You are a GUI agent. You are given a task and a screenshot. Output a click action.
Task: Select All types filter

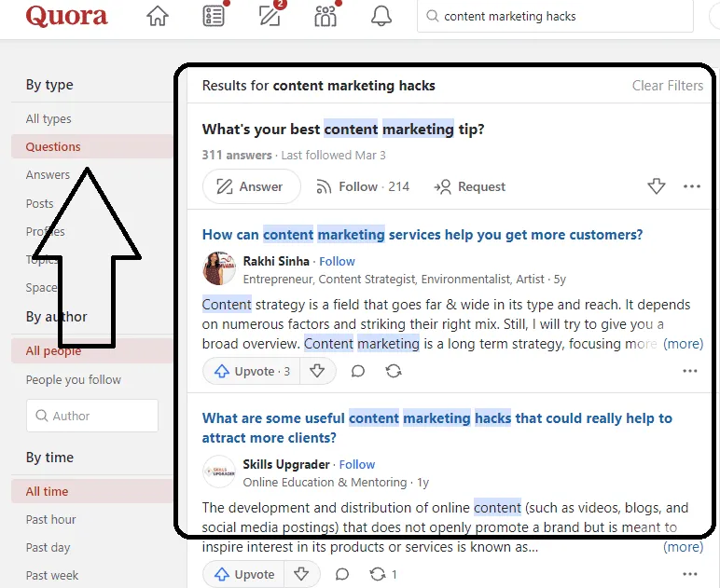[48, 118]
